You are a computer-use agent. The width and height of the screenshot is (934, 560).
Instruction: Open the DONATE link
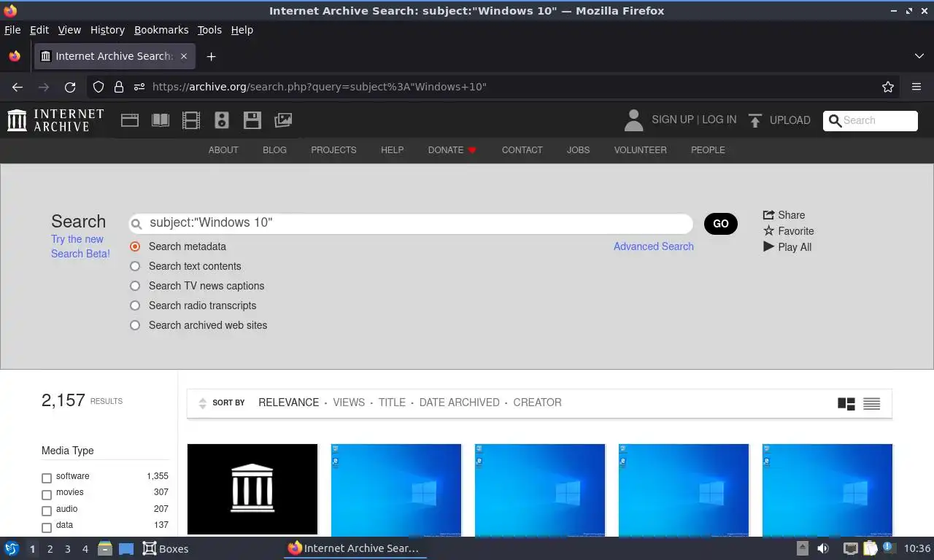pyautogui.click(x=452, y=150)
